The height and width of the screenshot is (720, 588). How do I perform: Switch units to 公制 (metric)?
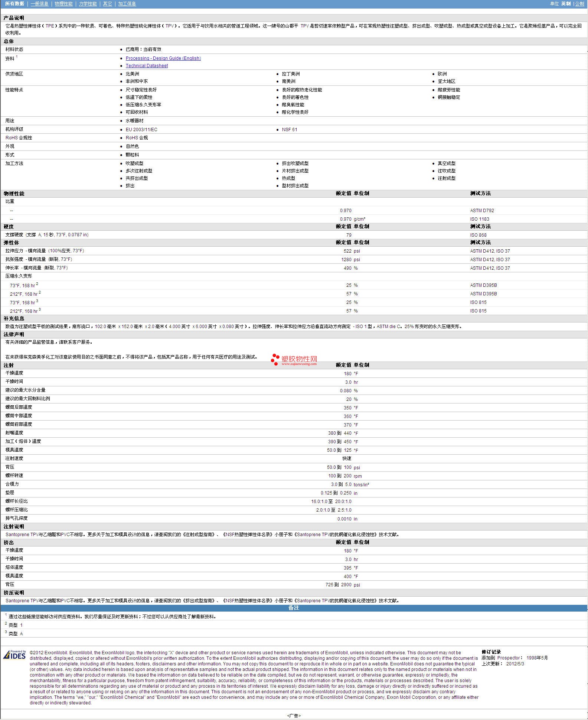click(579, 4)
